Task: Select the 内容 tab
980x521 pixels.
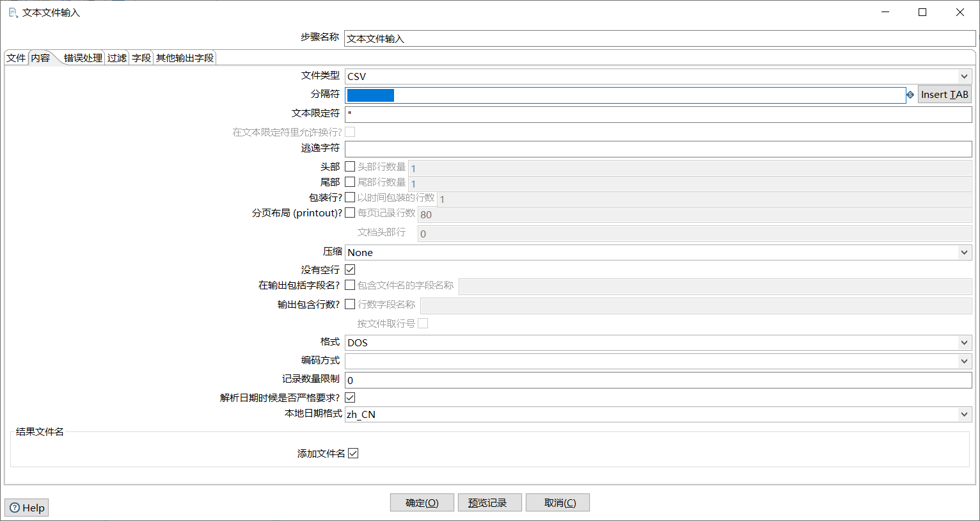Action: click(40, 58)
